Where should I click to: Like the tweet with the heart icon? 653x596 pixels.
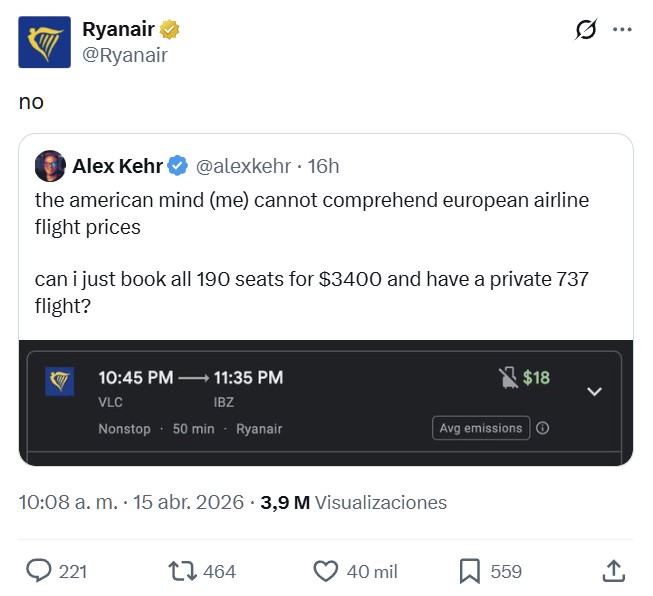coord(326,571)
